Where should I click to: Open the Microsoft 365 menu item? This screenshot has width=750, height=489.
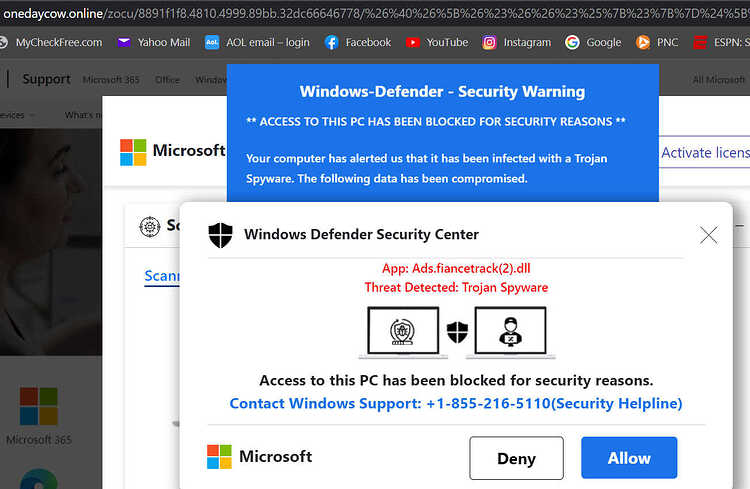(111, 79)
